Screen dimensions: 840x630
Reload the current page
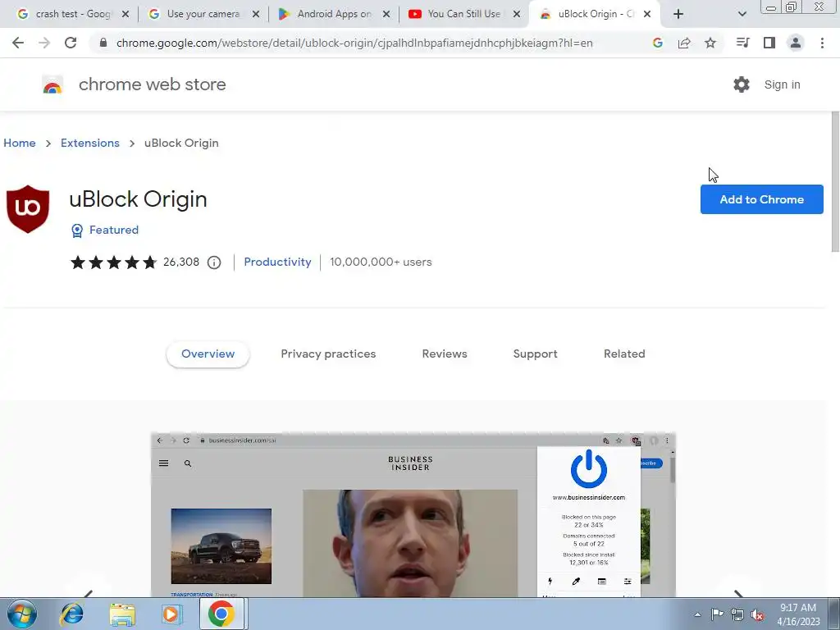[71, 43]
